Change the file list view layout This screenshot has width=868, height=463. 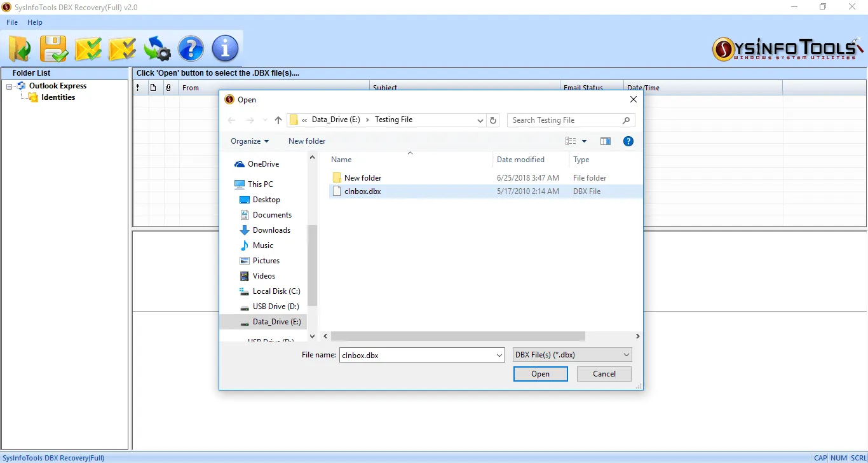[x=571, y=141]
